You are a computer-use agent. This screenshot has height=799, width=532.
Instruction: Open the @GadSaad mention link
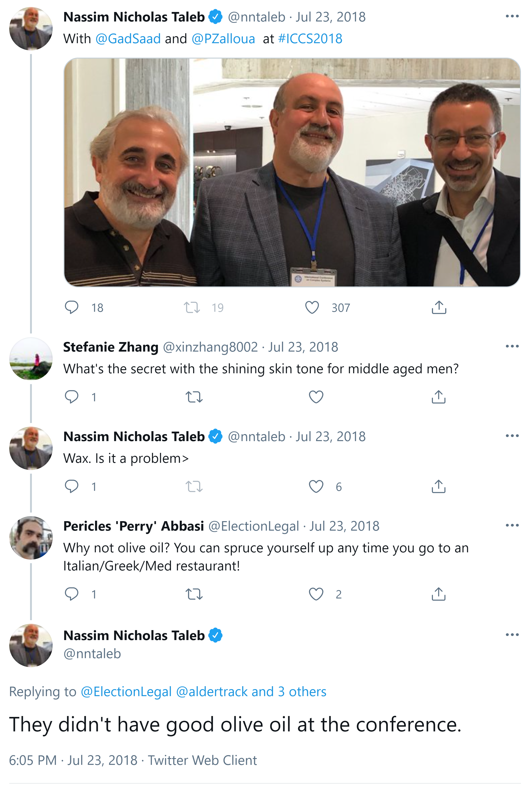pyautogui.click(x=128, y=39)
